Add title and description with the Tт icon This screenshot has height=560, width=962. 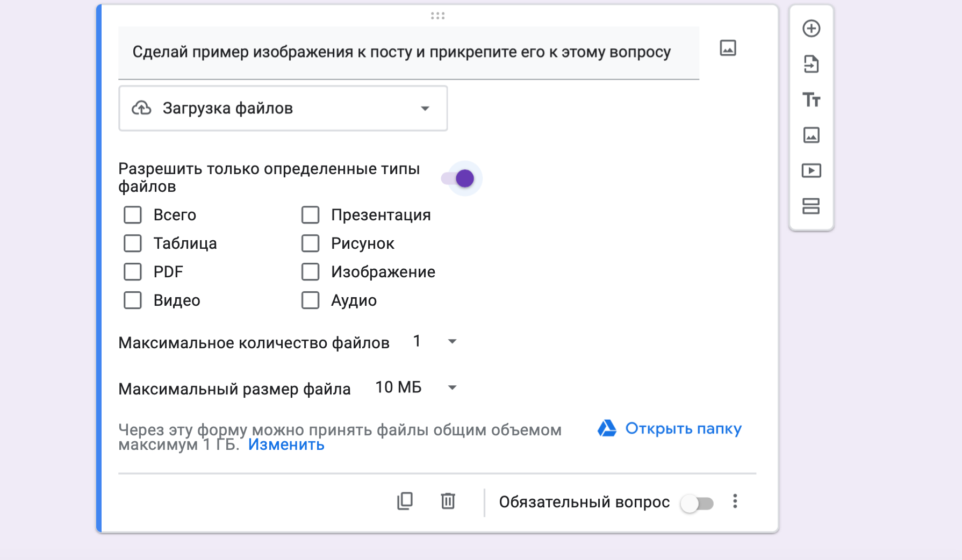(x=811, y=100)
